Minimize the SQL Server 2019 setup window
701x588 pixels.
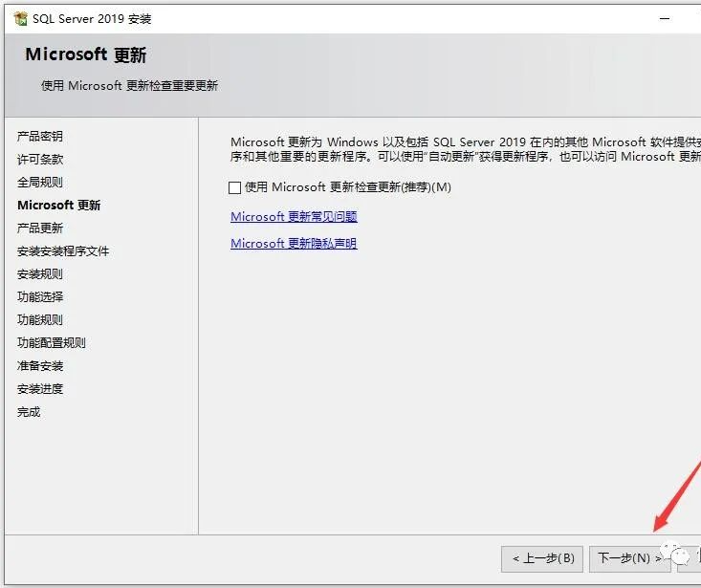click(665, 19)
